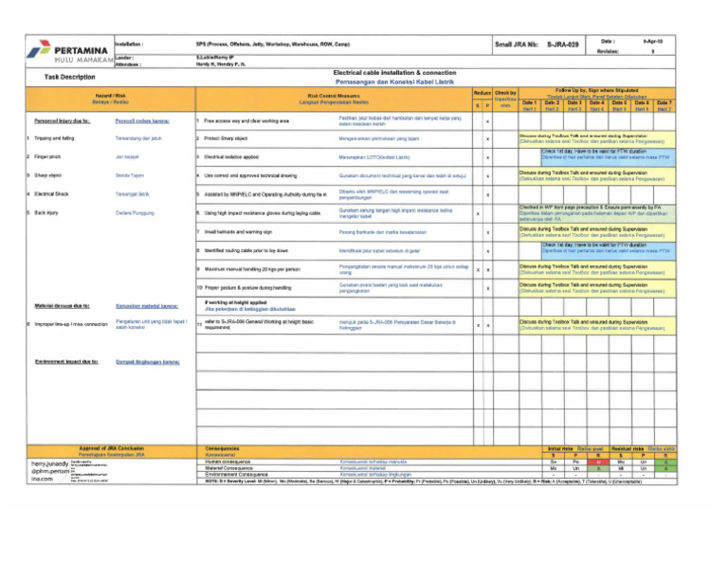Click the Hazard / Risk column header

111,99
